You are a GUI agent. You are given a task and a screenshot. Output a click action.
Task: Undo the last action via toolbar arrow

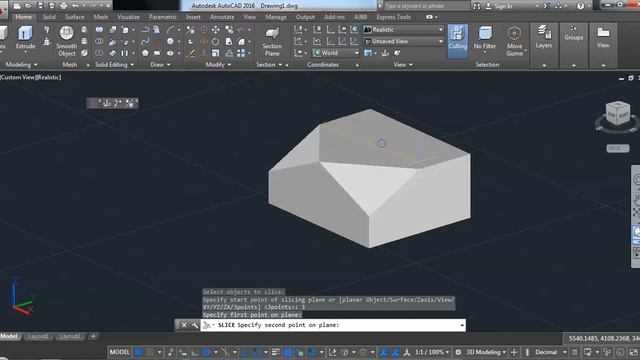point(75,6)
